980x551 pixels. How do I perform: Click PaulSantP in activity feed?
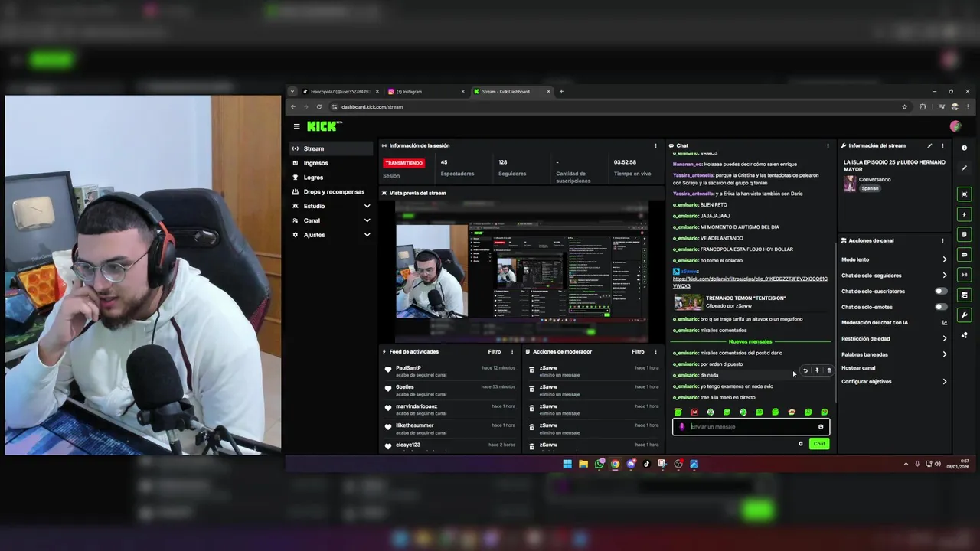click(408, 368)
